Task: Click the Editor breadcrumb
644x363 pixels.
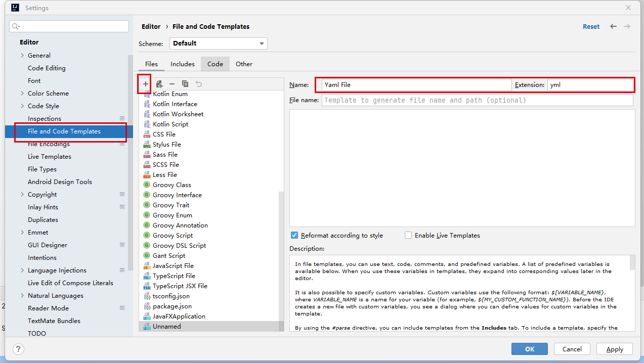Action: pos(151,26)
